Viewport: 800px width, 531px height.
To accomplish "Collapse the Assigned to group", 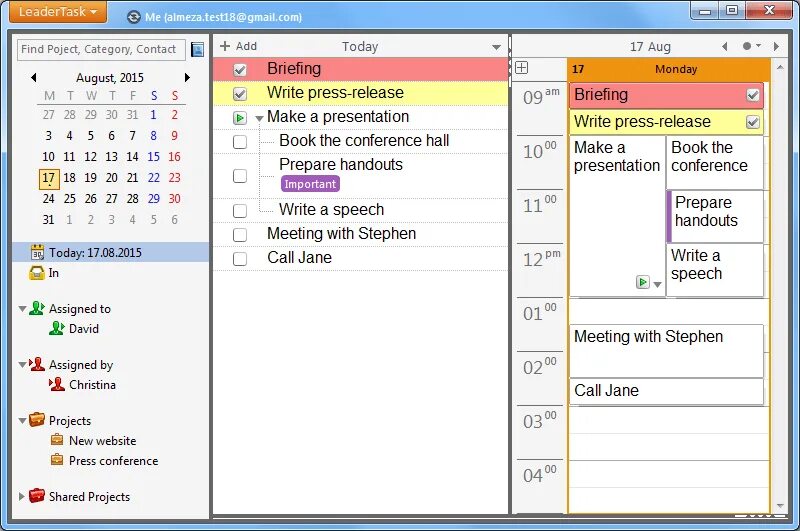I will coord(22,309).
